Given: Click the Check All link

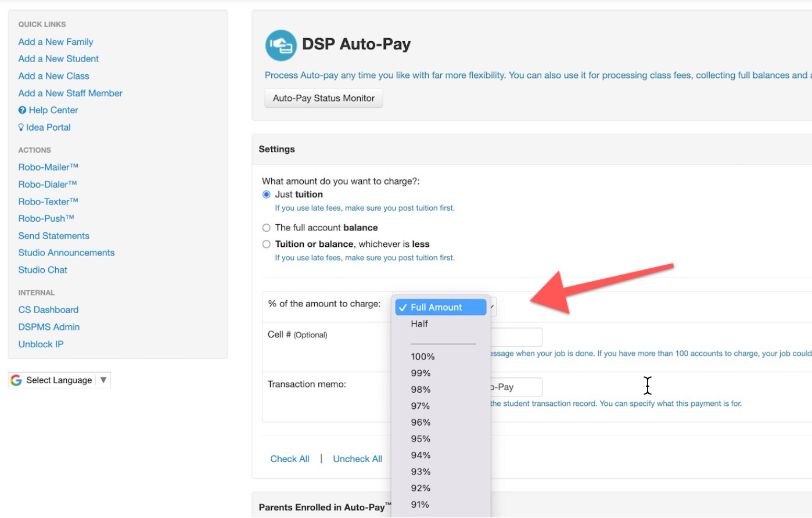Looking at the screenshot, I should coord(290,459).
